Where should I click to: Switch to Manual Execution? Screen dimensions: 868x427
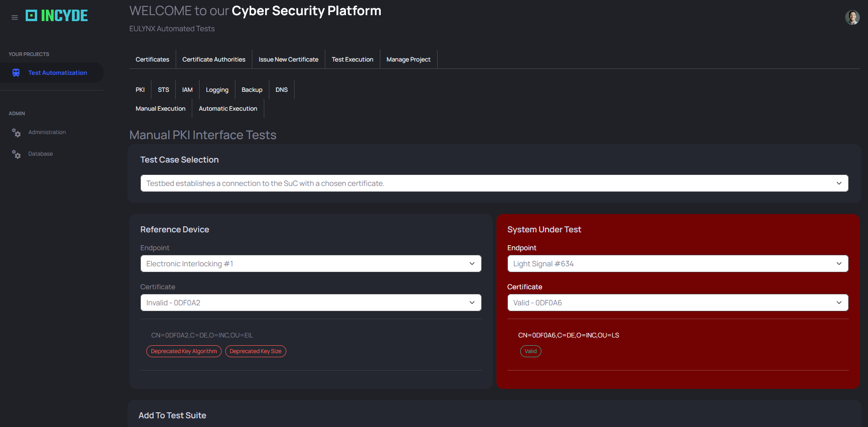161,108
